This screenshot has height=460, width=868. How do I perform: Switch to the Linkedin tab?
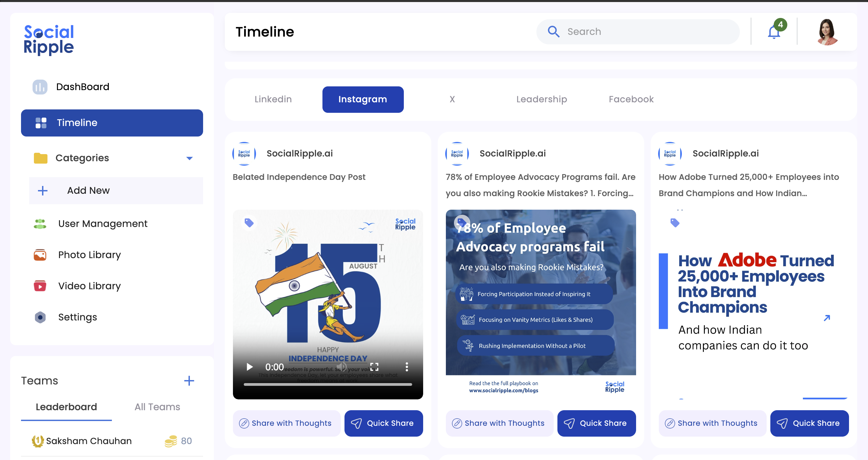273,99
